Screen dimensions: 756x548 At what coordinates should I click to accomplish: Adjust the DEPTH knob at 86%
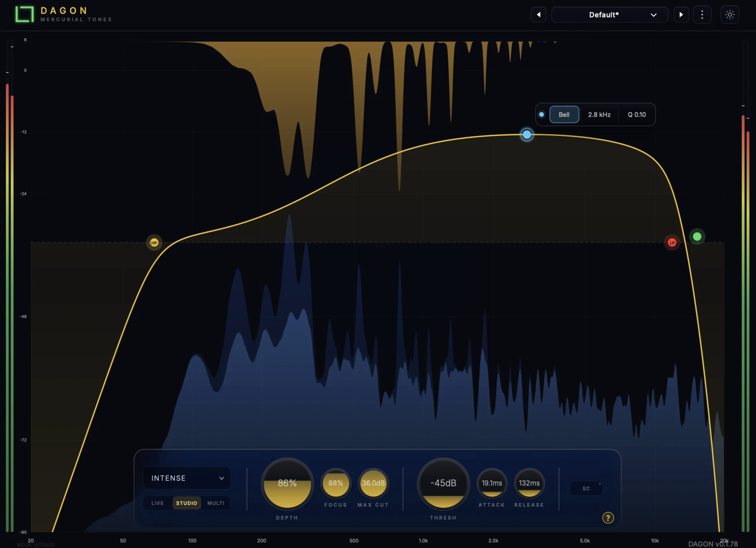287,483
